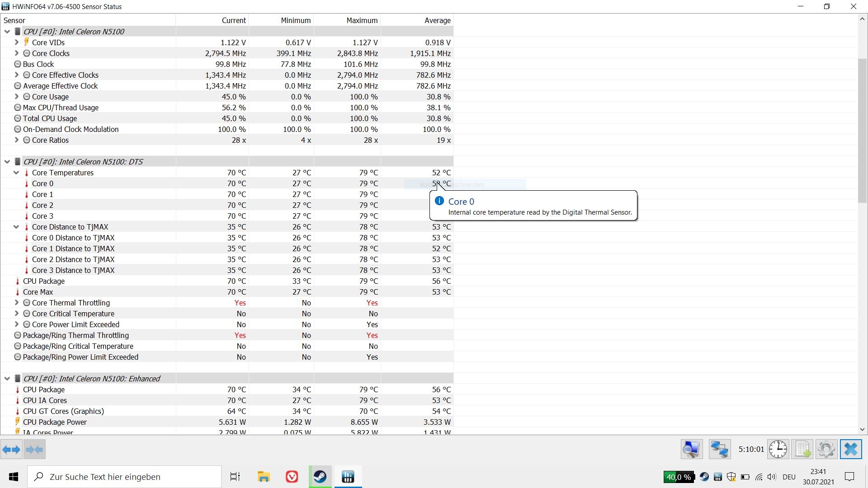Screen dimensions: 868x488
Task: Expand the Core Thermal Throttling row
Action: point(16,302)
